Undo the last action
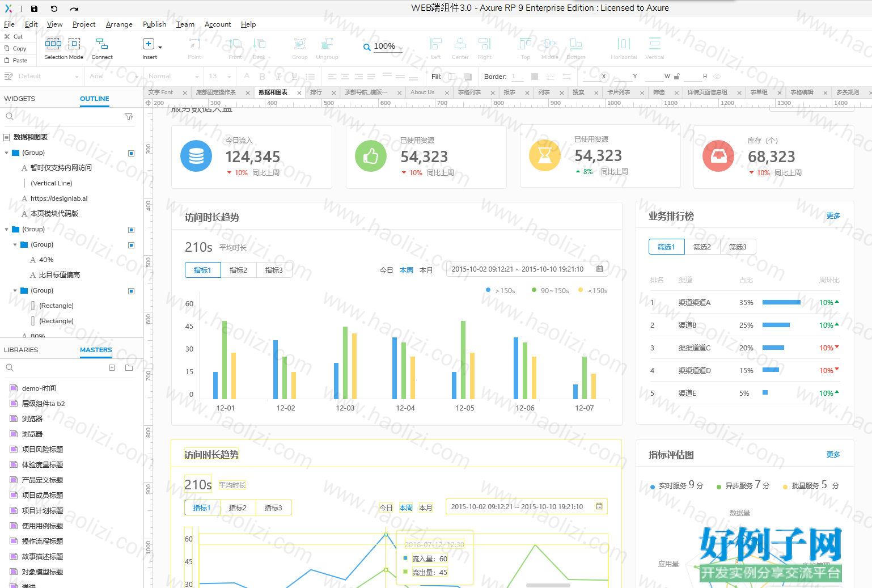Image resolution: width=872 pixels, height=588 pixels. 54,9
